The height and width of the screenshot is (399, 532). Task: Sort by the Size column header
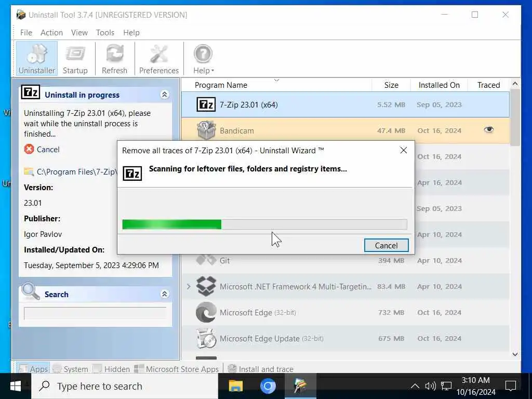pyautogui.click(x=391, y=85)
